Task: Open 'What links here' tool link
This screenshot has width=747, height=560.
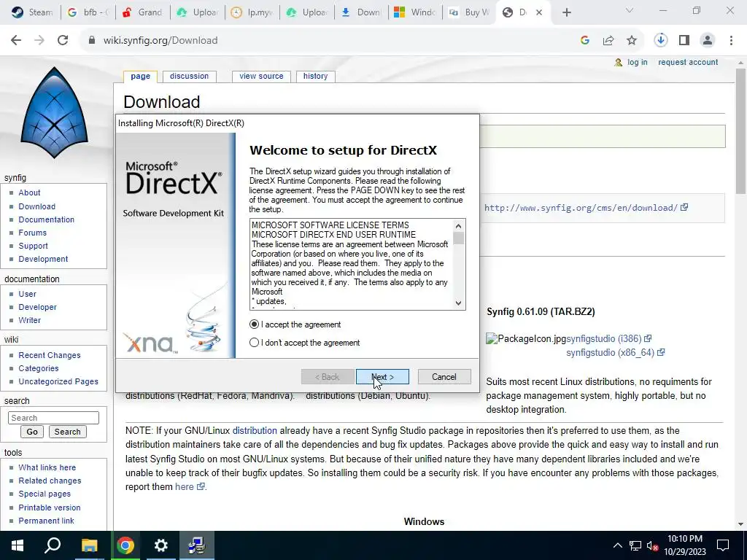Action: tap(47, 467)
